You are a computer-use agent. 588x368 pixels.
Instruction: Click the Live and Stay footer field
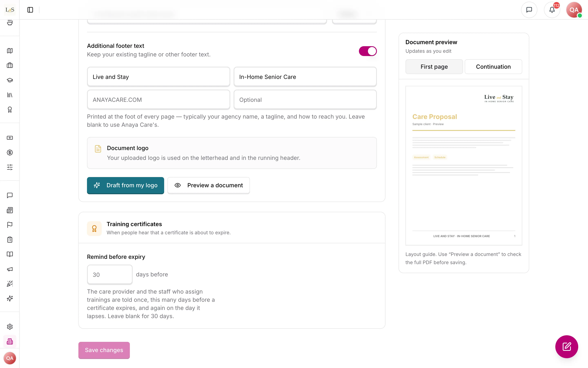click(158, 77)
